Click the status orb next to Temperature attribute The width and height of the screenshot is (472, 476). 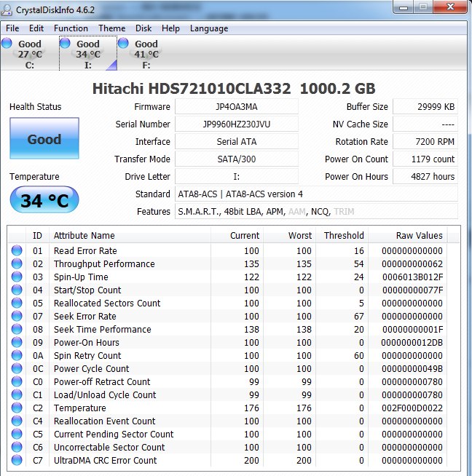17,408
